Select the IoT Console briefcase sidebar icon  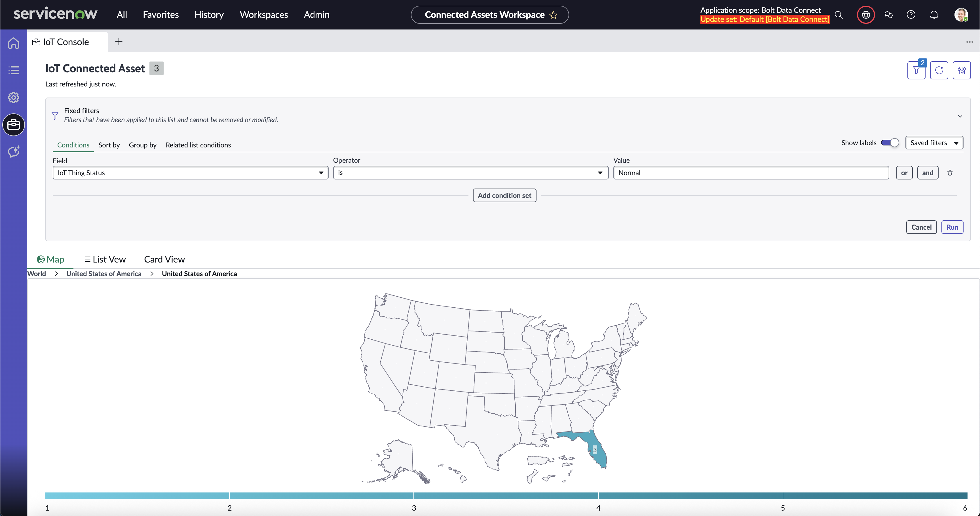click(x=14, y=125)
